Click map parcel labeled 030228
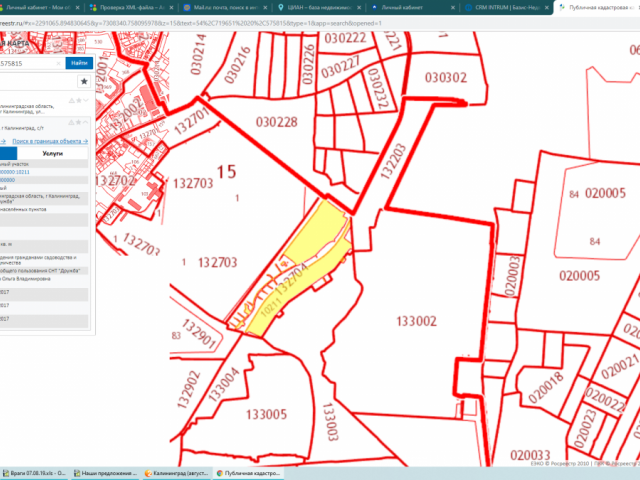This screenshot has width=640, height=480. point(276,122)
